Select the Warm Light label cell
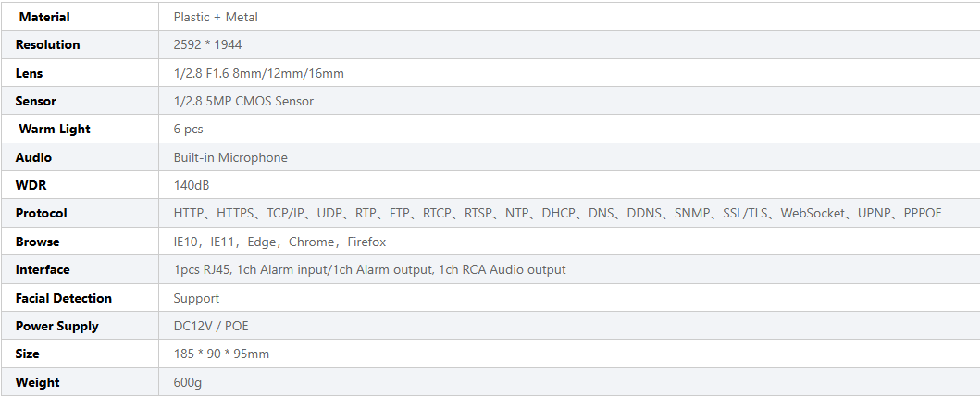The width and height of the screenshot is (980, 397). tap(55, 129)
